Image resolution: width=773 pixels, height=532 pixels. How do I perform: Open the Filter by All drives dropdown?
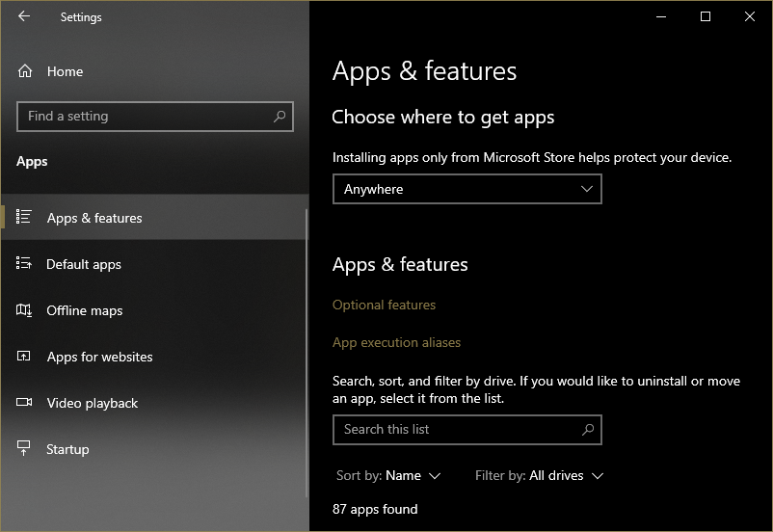pyautogui.click(x=539, y=475)
